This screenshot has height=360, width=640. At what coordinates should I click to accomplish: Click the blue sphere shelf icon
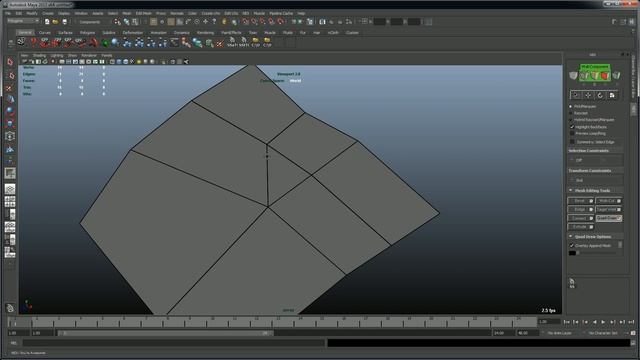(116, 42)
